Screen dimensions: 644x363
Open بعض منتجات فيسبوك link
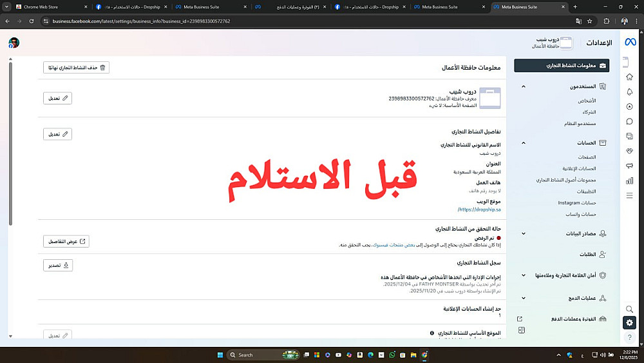(393, 245)
